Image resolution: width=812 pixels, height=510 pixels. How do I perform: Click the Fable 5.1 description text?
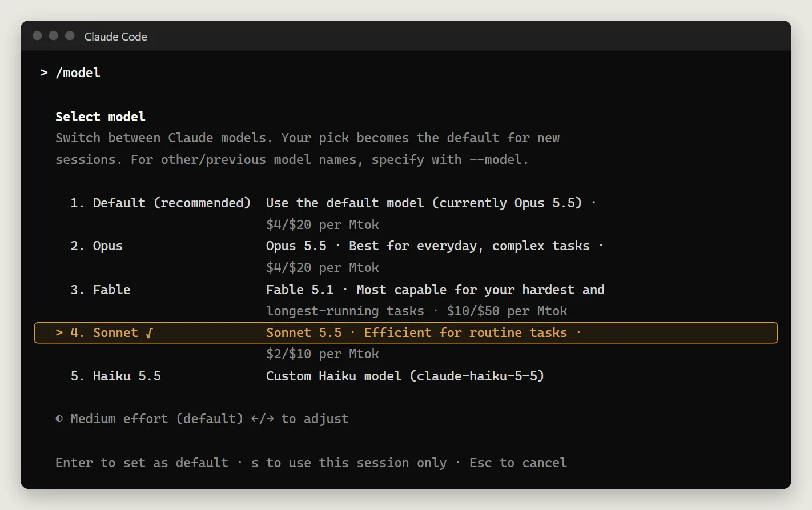pyautogui.click(x=435, y=290)
